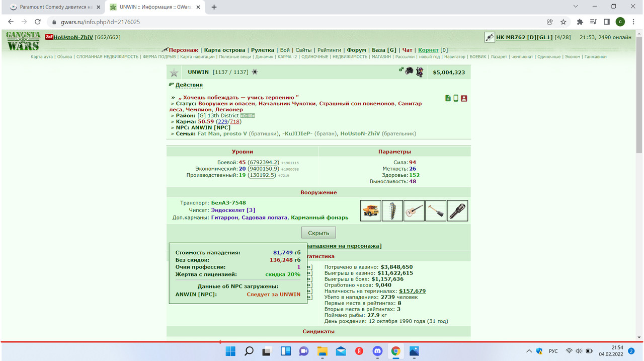Open Fat Man family member link
644x361 pixels.
point(209,134)
